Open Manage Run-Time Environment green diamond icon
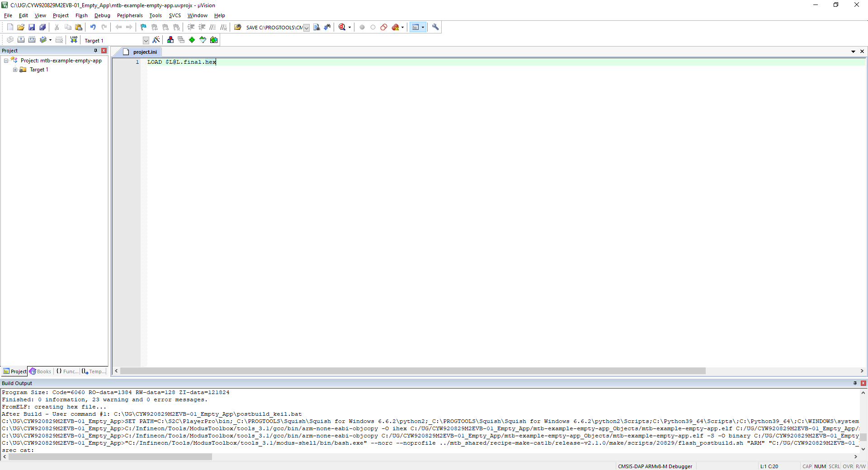Viewport: 868px width, 470px height. click(192, 40)
